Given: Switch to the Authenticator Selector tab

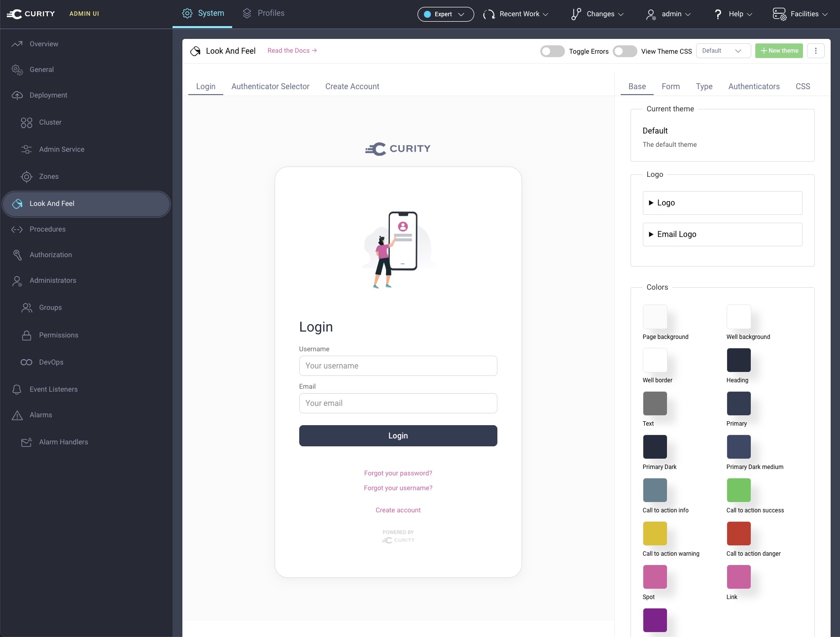Looking at the screenshot, I should point(270,86).
